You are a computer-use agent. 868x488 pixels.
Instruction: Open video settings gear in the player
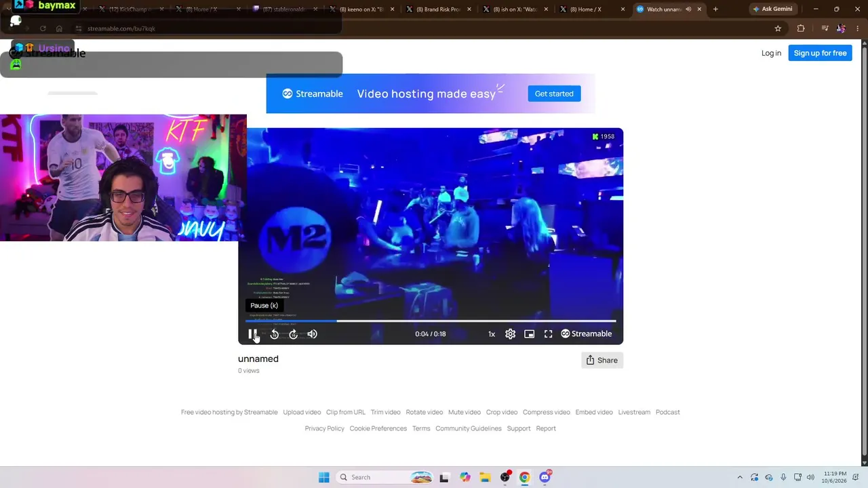510,333
